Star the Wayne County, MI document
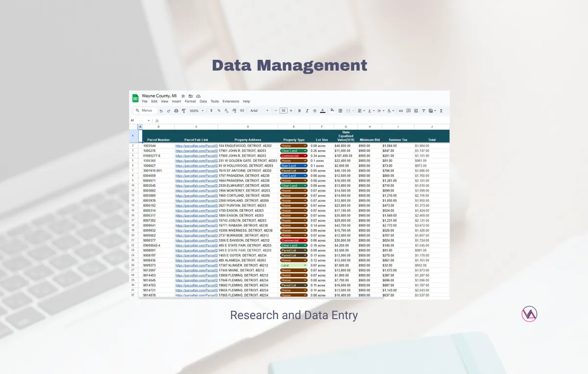 click(x=183, y=96)
